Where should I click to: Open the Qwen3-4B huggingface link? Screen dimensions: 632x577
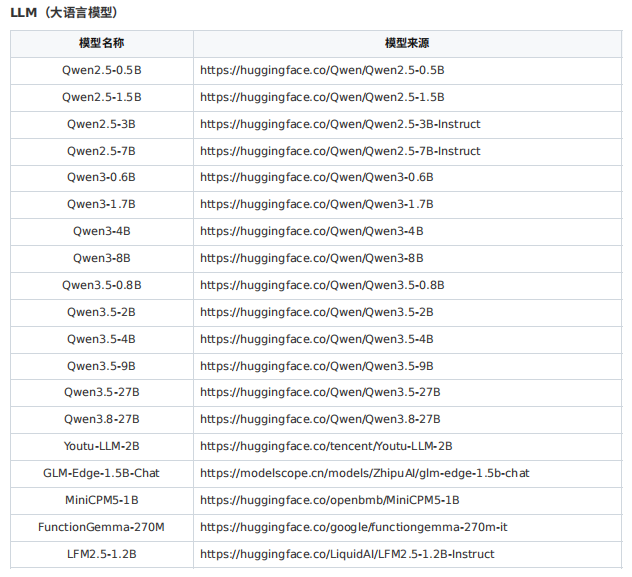tap(312, 232)
